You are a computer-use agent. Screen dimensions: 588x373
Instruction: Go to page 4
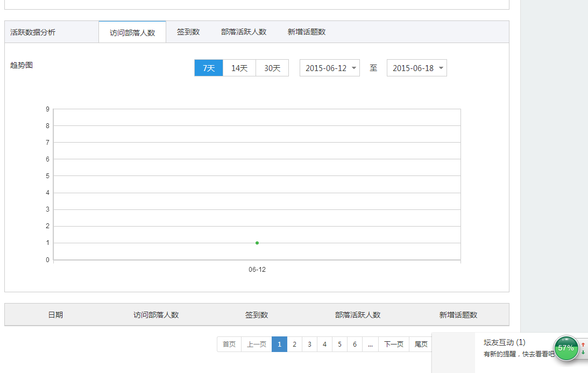click(x=324, y=344)
